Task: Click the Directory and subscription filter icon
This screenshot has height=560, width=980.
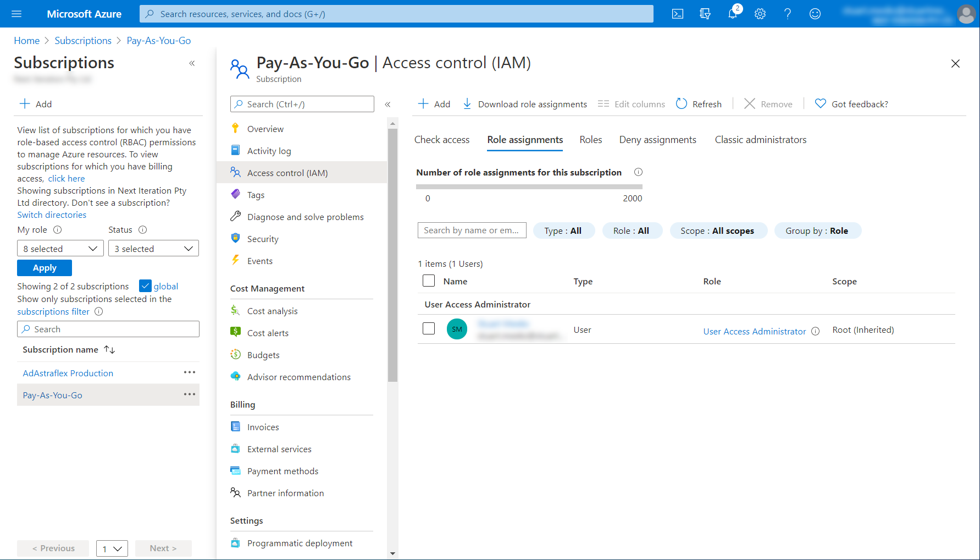Action: 705,14
